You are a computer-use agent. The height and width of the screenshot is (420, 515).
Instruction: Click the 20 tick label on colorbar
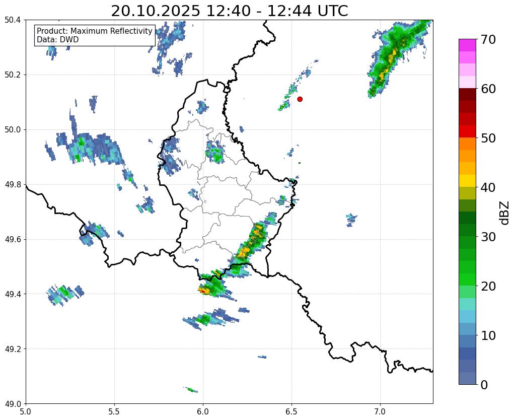(488, 286)
